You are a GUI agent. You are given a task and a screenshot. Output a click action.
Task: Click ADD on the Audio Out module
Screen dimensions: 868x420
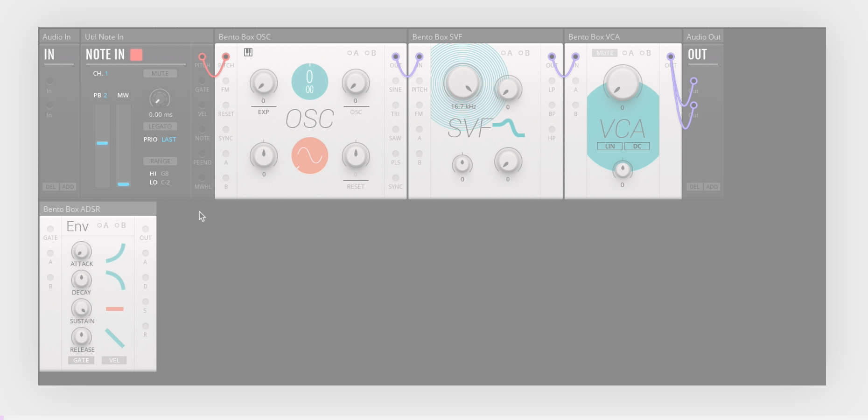(712, 187)
